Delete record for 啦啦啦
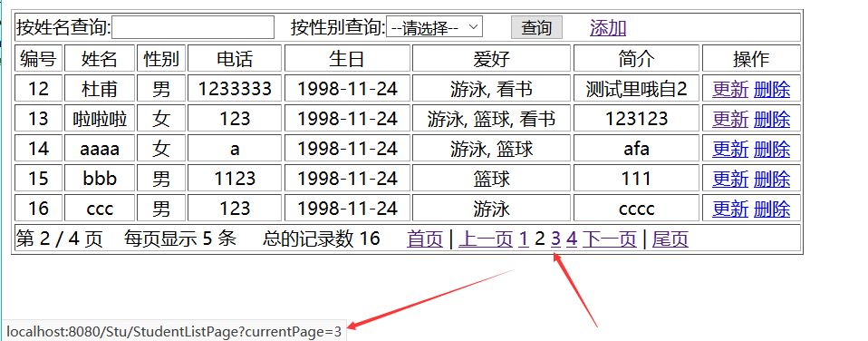 (772, 119)
